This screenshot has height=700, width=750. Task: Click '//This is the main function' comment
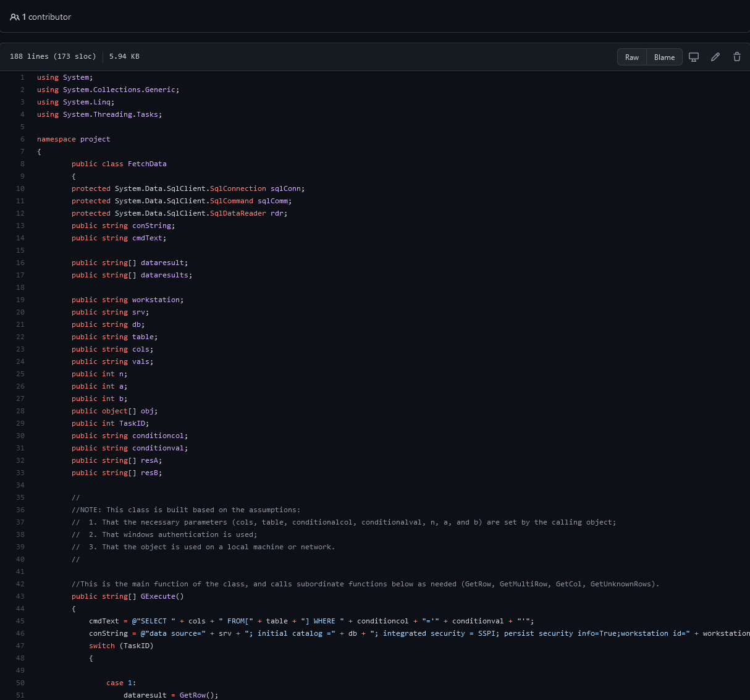[365, 584]
